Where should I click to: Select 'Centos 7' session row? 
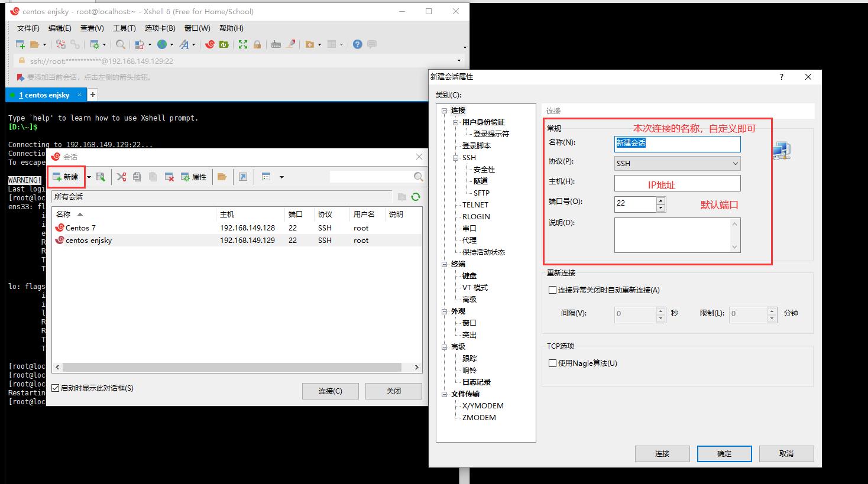point(237,228)
